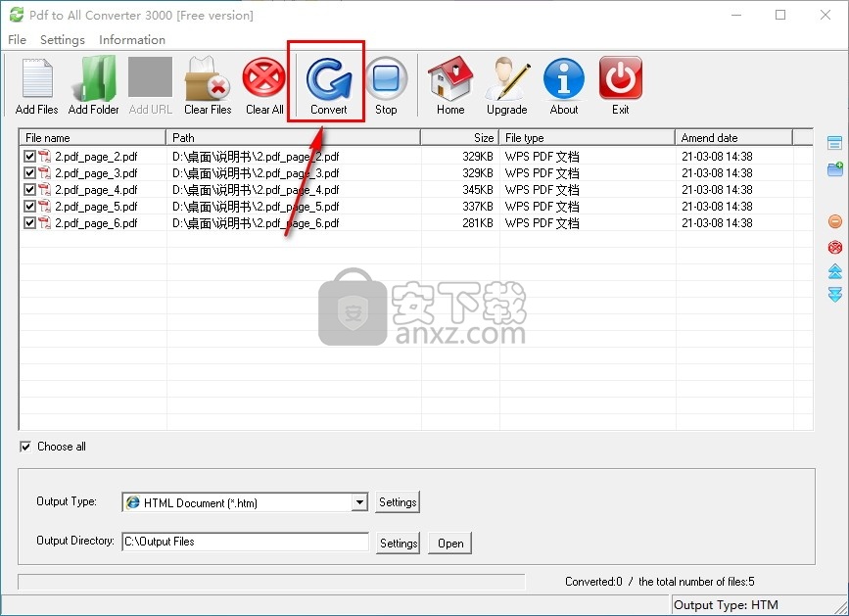The image size is (849, 616).
Task: Click the conversion progress bar
Action: point(271,582)
